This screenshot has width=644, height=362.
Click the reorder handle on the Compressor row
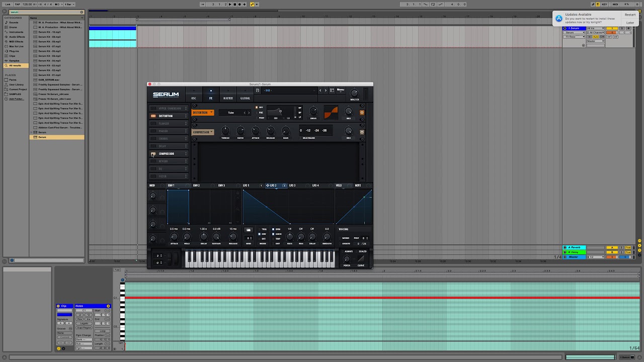pyautogui.click(x=186, y=154)
